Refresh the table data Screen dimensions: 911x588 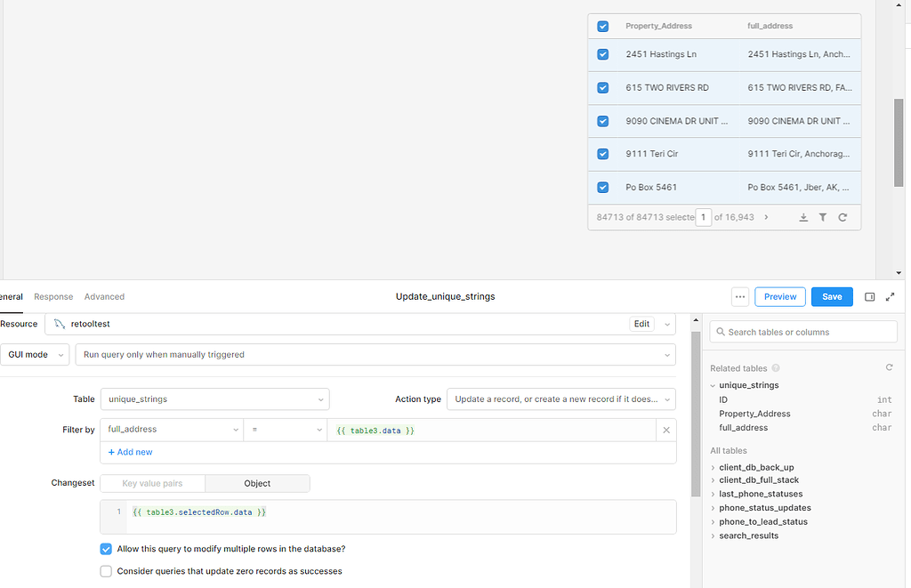[842, 216]
